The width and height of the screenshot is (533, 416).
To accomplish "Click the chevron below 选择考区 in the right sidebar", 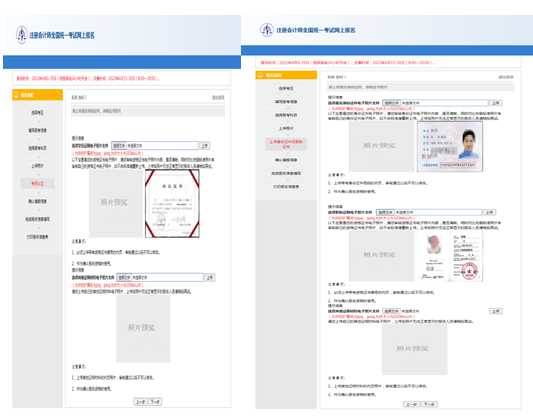I will click(288, 95).
